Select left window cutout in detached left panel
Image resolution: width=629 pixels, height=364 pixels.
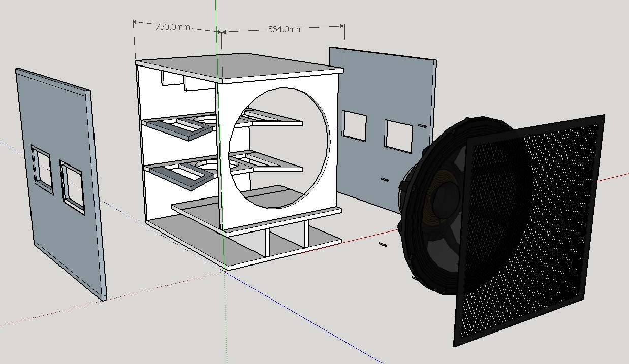pos(42,170)
